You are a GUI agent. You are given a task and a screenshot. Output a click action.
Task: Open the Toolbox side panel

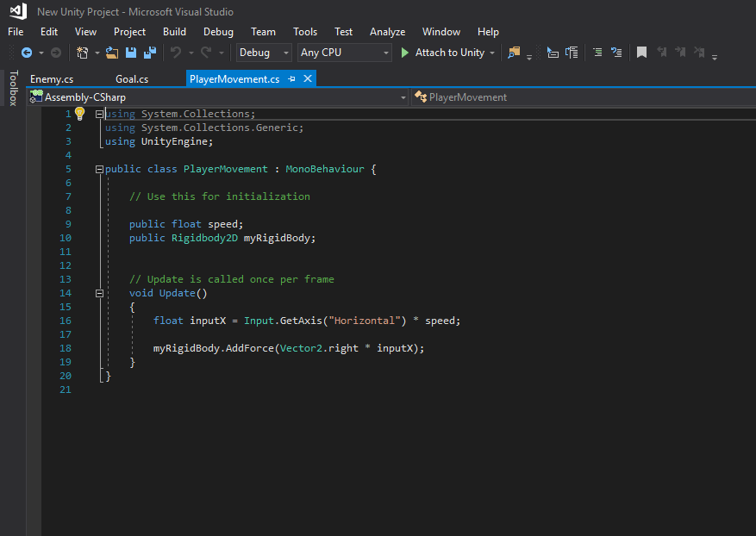(x=12, y=89)
